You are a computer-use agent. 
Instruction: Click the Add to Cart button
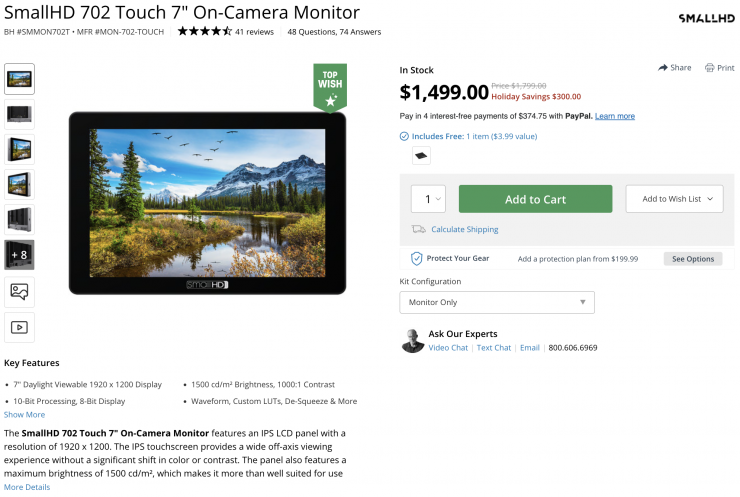(x=535, y=199)
